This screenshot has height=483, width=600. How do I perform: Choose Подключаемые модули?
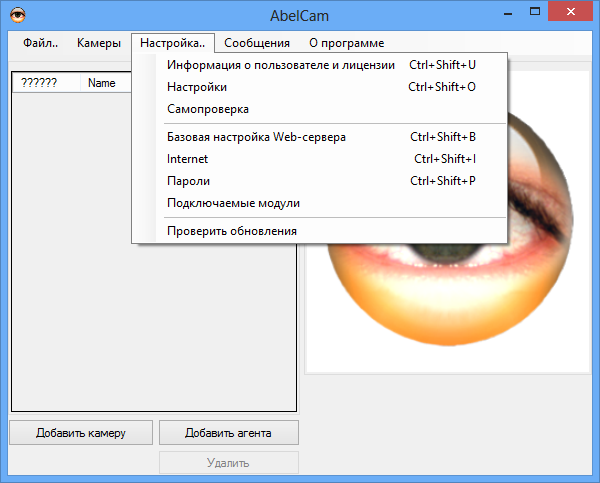(320, 203)
